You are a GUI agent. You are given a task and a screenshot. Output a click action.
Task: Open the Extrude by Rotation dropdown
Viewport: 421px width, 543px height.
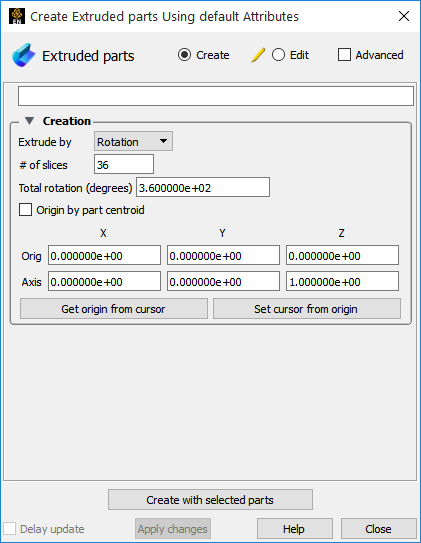(133, 141)
